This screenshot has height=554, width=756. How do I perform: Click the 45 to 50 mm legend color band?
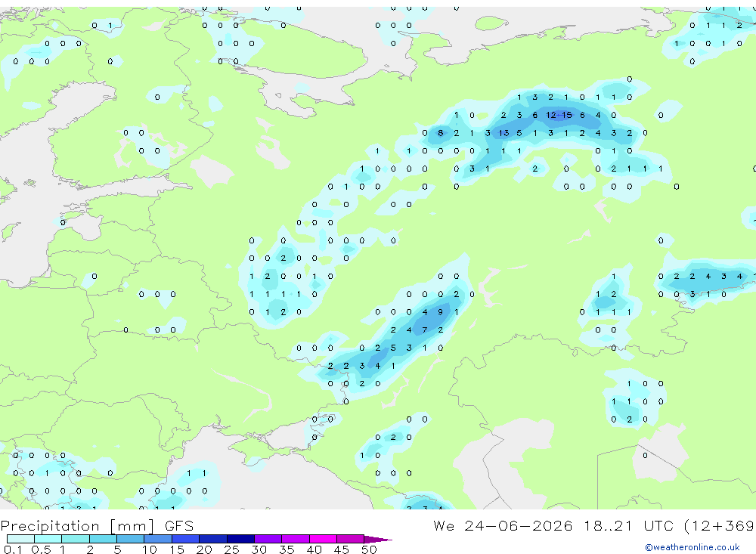pyautogui.click(x=351, y=539)
